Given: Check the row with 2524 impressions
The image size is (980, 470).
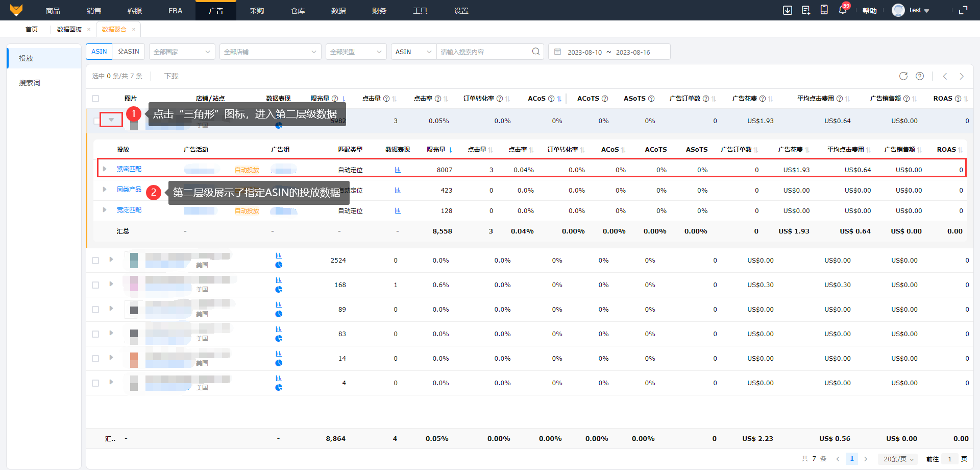Looking at the screenshot, I should point(95,261).
